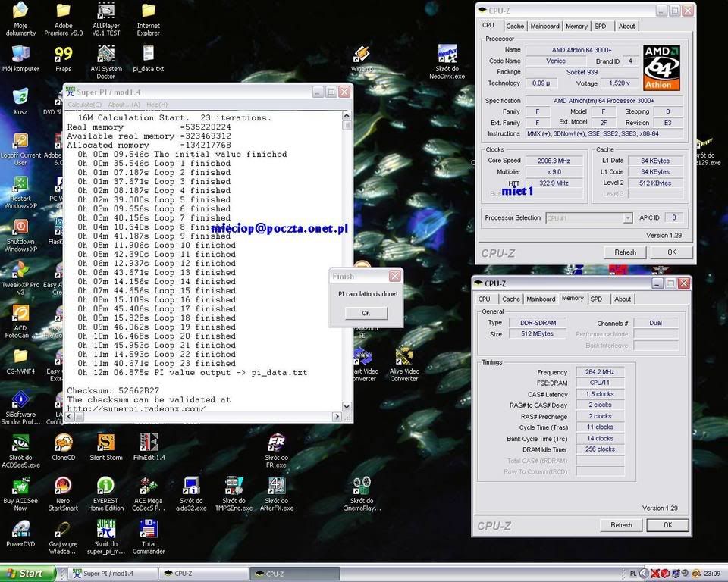Click Super PI vertical scrollbar up arrow
Screen dimensions: 728x582
click(347, 115)
